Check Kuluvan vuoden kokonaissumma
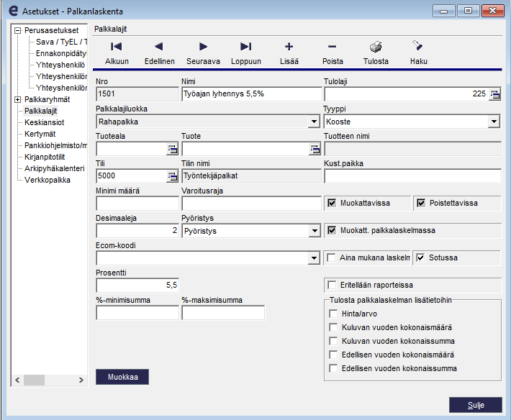The height and width of the screenshot is (420, 511). point(333,341)
